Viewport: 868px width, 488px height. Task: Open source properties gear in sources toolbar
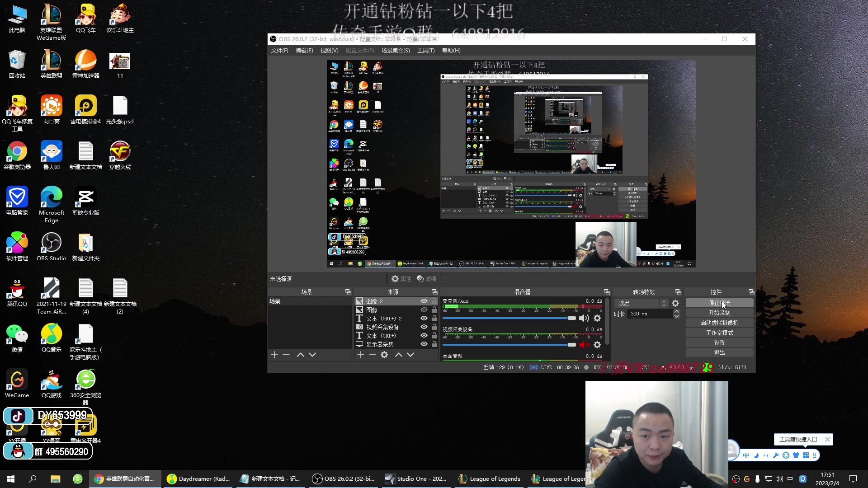coord(384,355)
